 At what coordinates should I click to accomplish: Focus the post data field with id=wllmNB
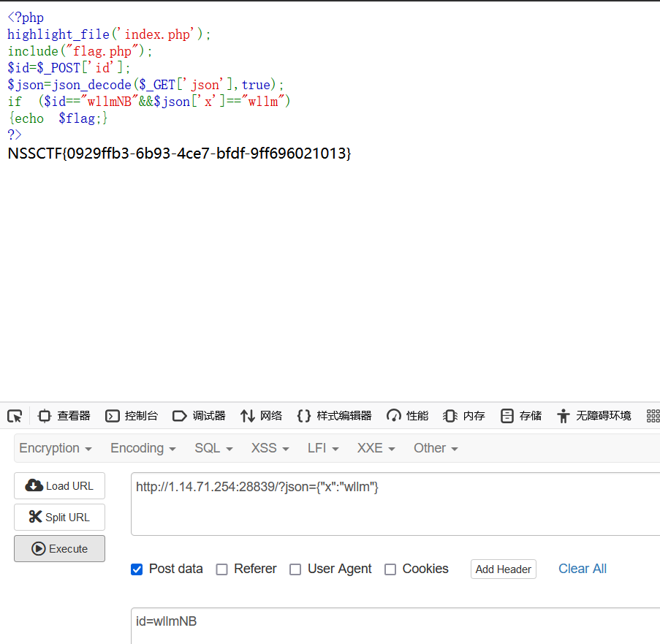click(395, 626)
